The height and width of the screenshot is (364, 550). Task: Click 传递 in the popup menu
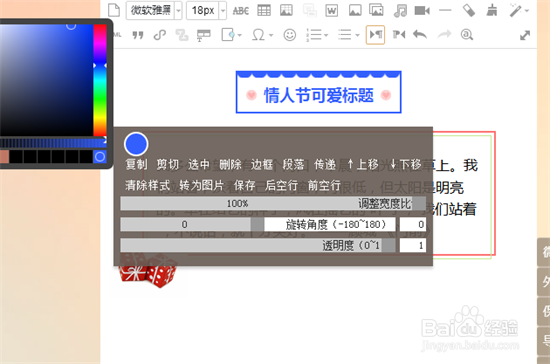pyautogui.click(x=325, y=164)
